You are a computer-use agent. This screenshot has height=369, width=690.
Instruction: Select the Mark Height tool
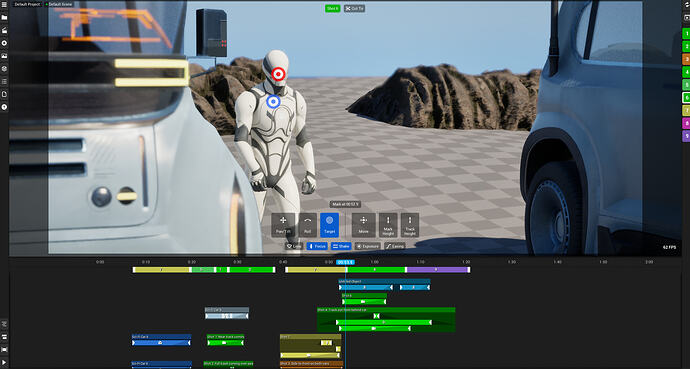(x=388, y=225)
